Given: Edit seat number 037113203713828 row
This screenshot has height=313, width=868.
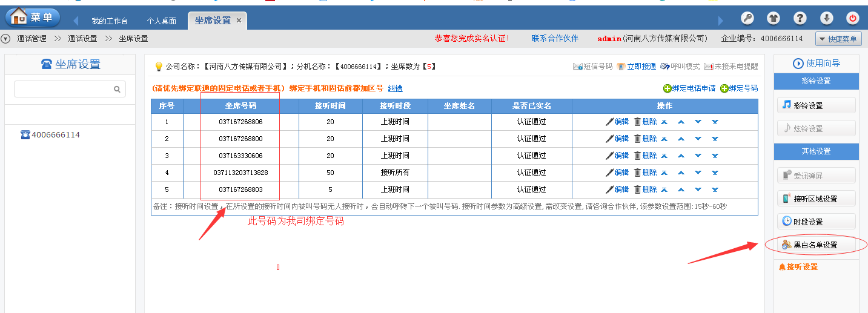Looking at the screenshot, I should click(617, 173).
